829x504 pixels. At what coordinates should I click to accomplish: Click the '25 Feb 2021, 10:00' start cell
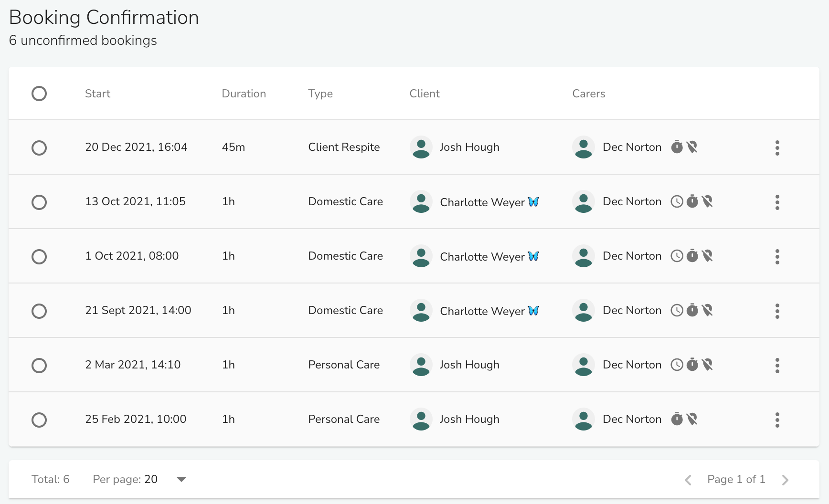(x=136, y=419)
